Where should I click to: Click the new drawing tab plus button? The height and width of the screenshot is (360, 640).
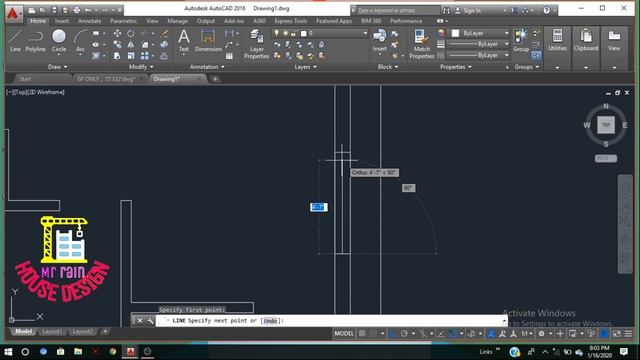tap(215, 79)
